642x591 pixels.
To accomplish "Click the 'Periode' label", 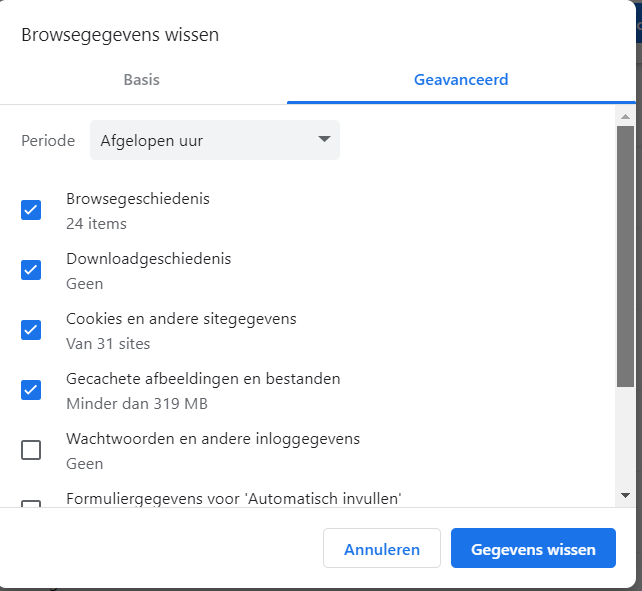I will tap(48, 141).
